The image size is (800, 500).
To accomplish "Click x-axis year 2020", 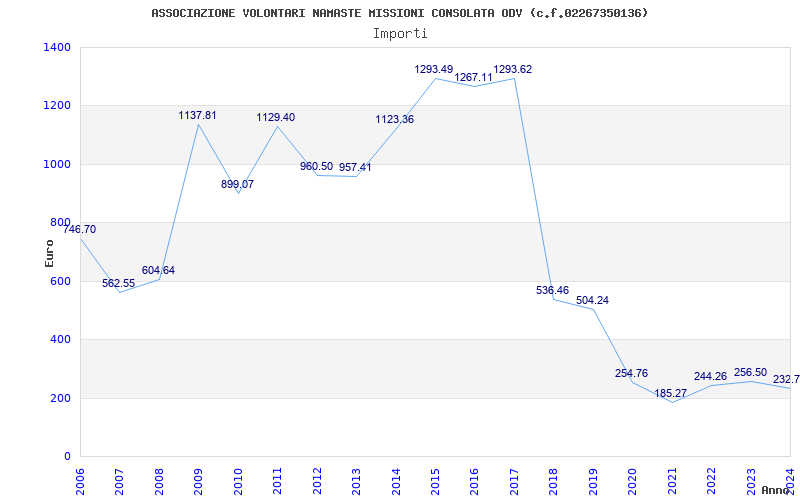I will pyautogui.click(x=633, y=482).
